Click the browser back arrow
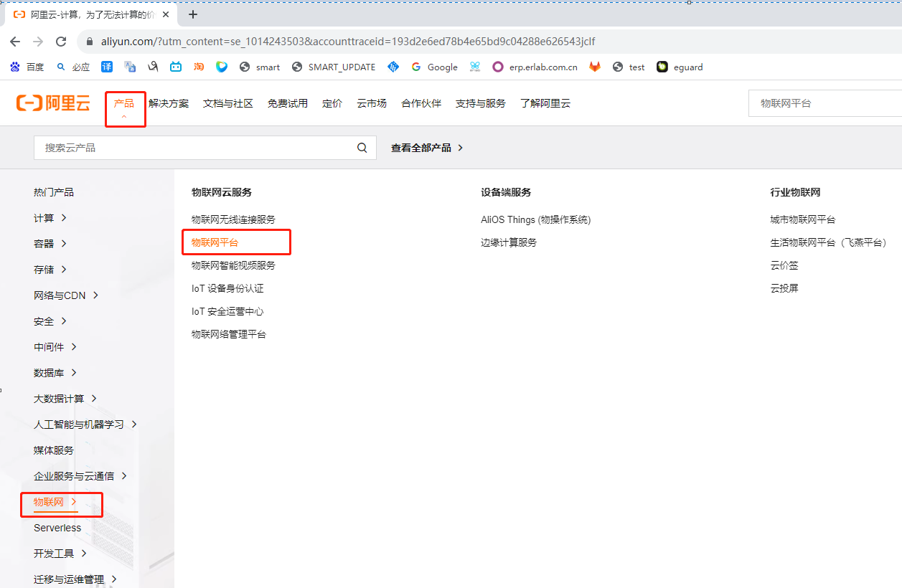The height and width of the screenshot is (588, 902). tap(15, 42)
